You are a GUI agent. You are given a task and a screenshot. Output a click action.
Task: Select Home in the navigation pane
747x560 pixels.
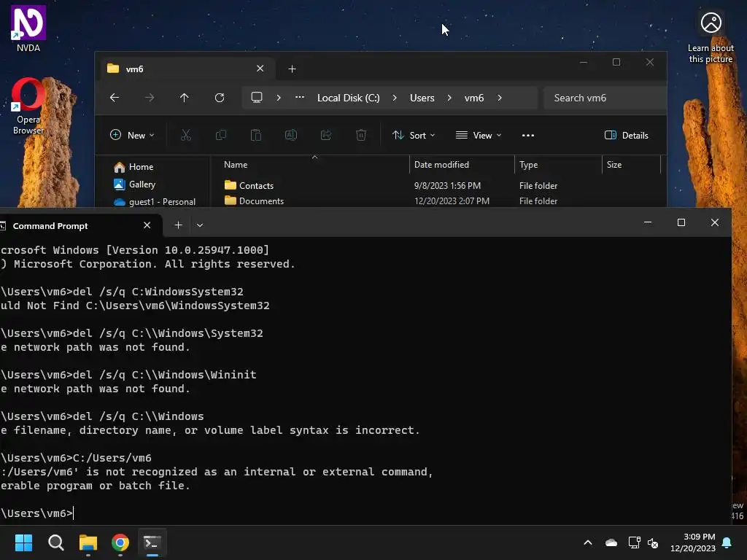point(134,167)
